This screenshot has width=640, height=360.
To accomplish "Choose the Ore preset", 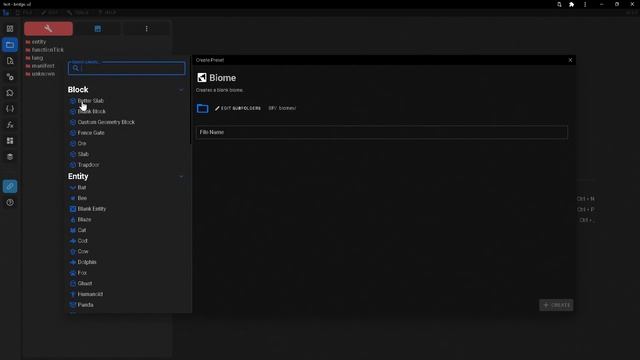I will [x=78, y=143].
